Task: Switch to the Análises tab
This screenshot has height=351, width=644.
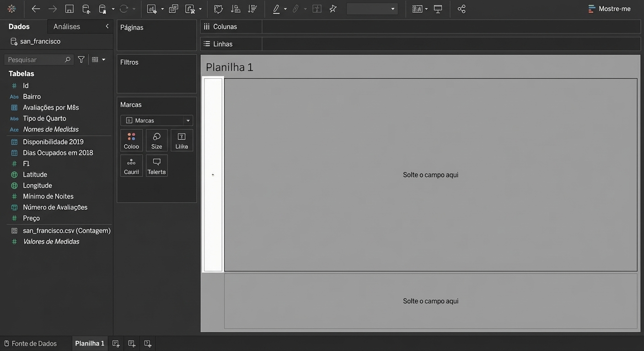Action: [67, 27]
